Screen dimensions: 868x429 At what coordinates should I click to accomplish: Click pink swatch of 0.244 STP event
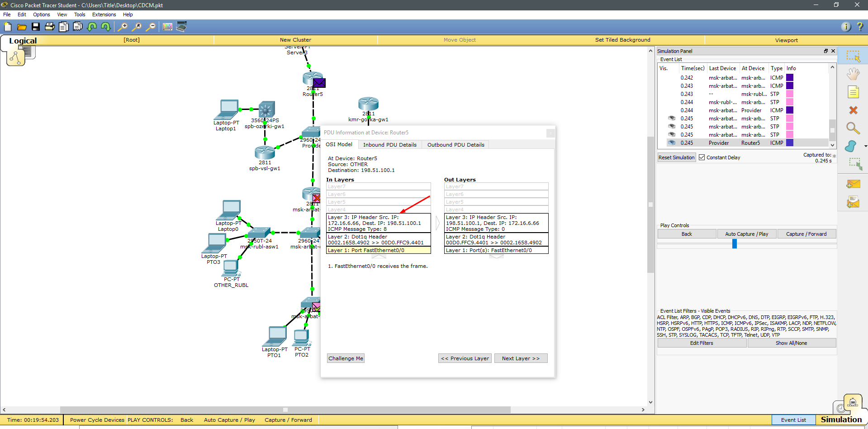coord(790,102)
